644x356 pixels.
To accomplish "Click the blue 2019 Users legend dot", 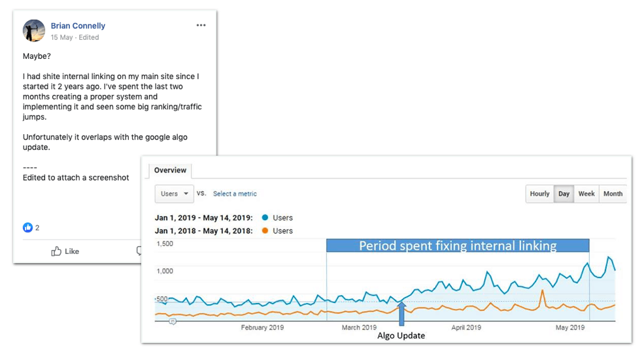I will tap(264, 218).
